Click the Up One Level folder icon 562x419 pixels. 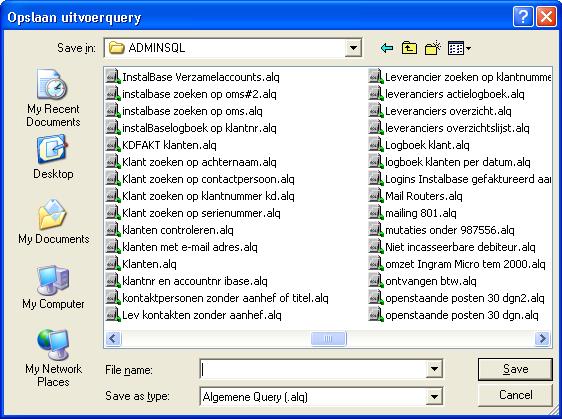(x=409, y=48)
